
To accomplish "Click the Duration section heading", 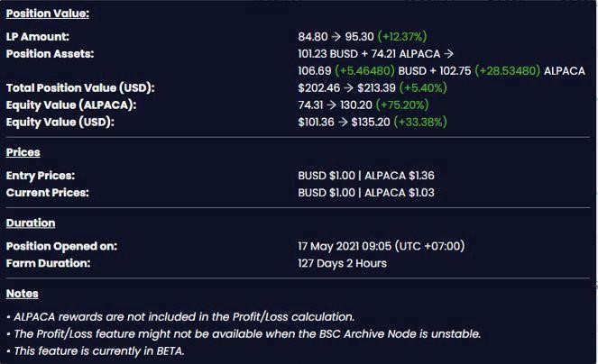I will [31, 223].
